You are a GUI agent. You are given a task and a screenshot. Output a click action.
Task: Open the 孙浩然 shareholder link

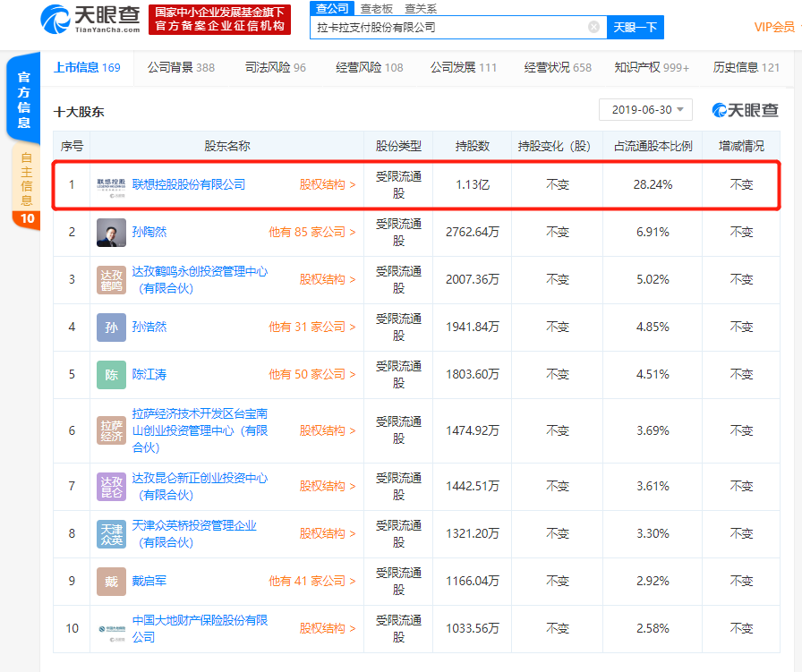pyautogui.click(x=149, y=327)
